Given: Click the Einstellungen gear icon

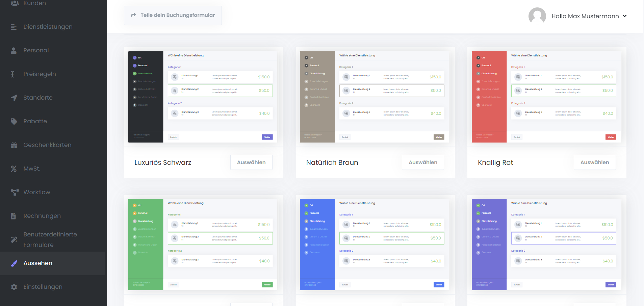Looking at the screenshot, I should [x=14, y=287].
